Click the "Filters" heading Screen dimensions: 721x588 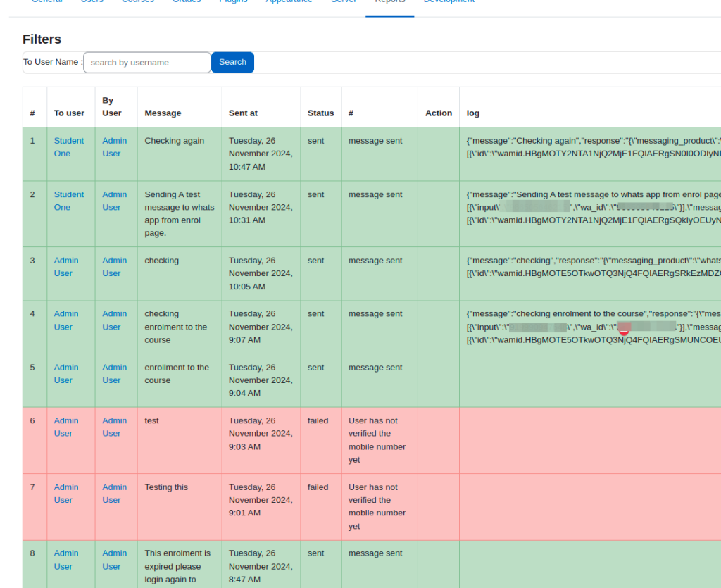coord(42,39)
